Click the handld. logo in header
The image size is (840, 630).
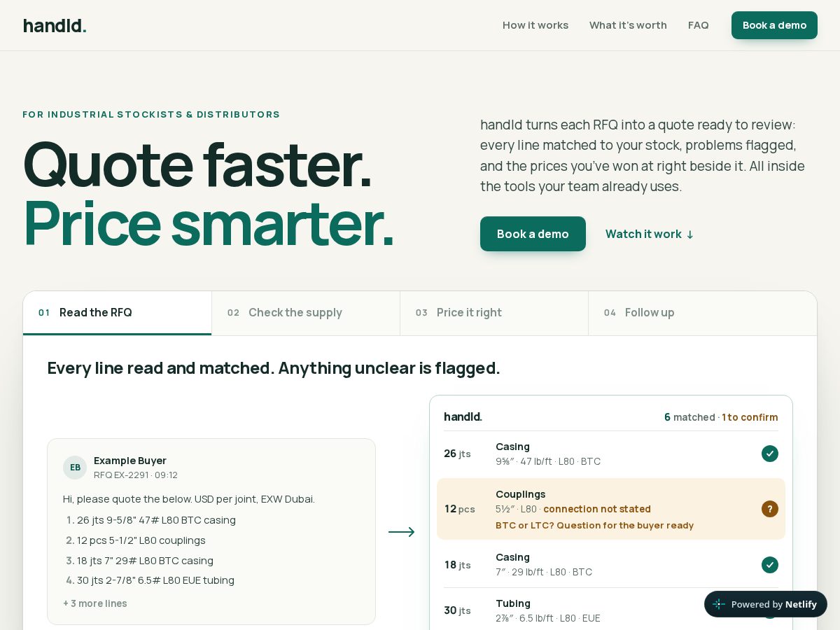pyautogui.click(x=55, y=26)
